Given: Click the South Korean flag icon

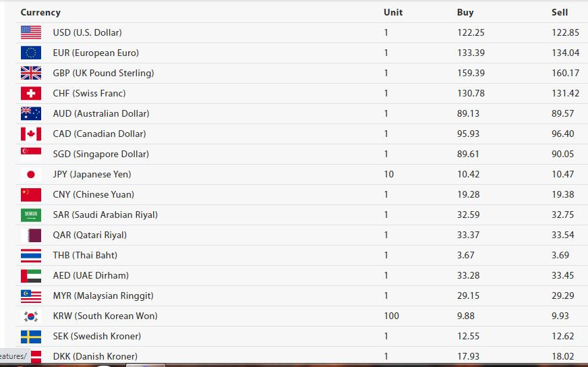Looking at the screenshot, I should click(31, 316).
